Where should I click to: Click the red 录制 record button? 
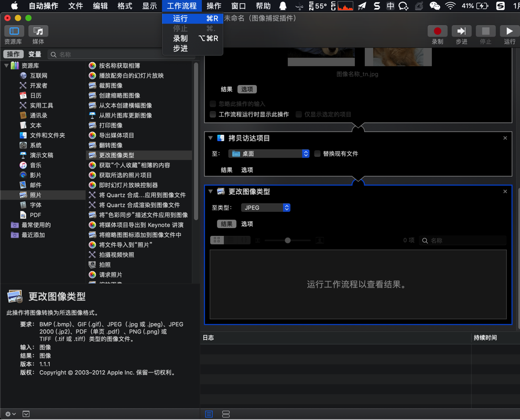point(437,31)
